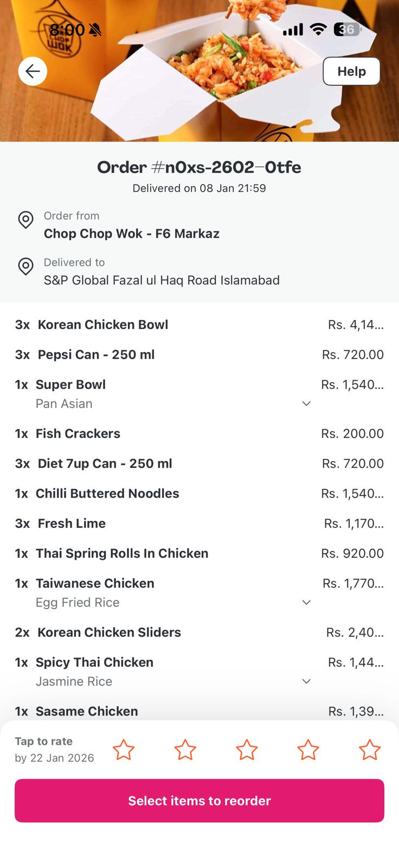
Task: Tap the back arrow icon
Action: click(x=33, y=71)
